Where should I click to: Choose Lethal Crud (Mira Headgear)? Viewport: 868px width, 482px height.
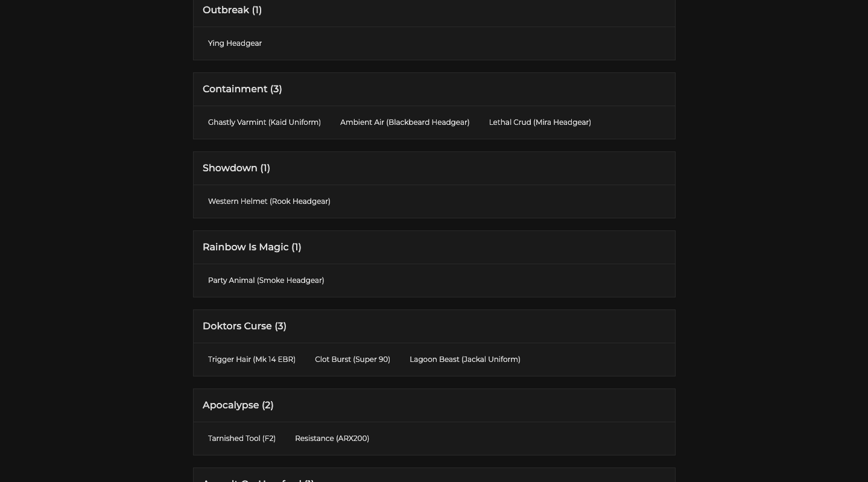click(540, 122)
